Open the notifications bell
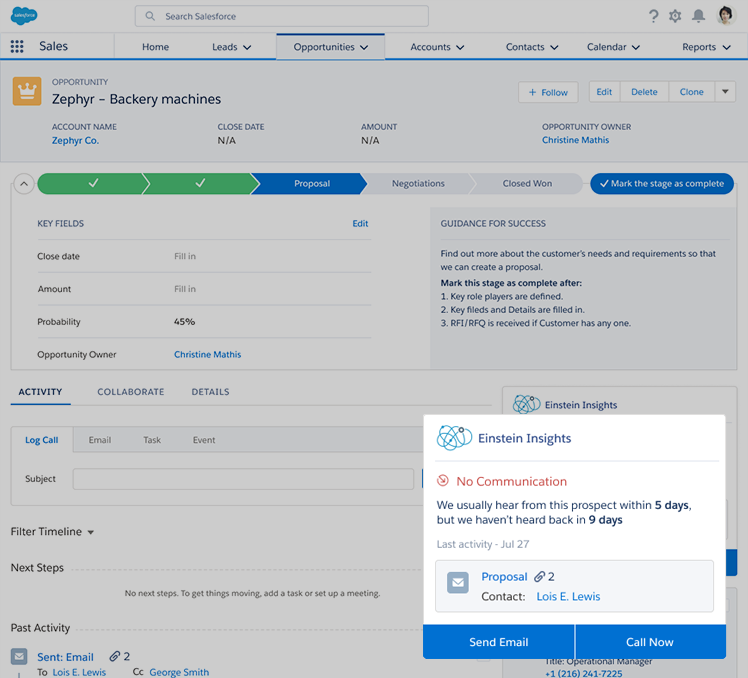The height and width of the screenshot is (678, 748). point(698,16)
